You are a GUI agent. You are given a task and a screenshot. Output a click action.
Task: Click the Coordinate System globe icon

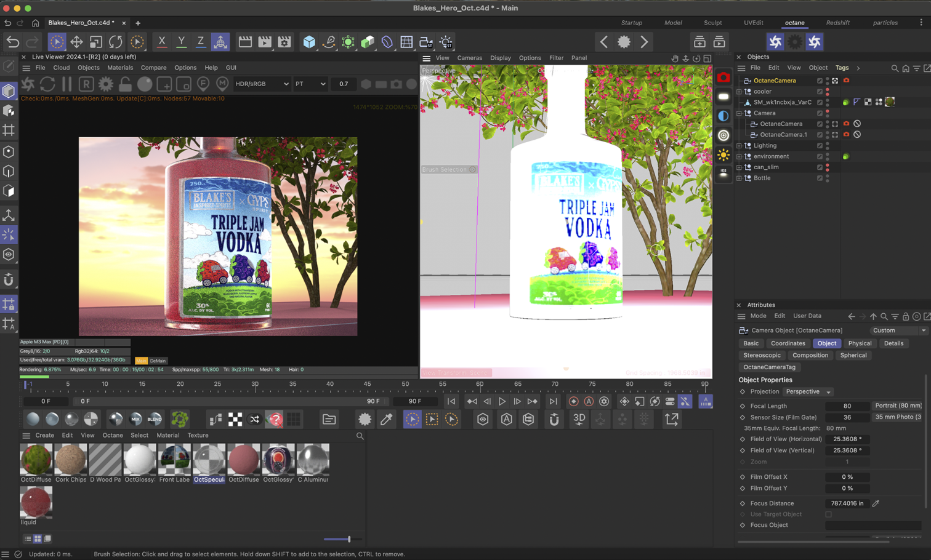click(220, 42)
